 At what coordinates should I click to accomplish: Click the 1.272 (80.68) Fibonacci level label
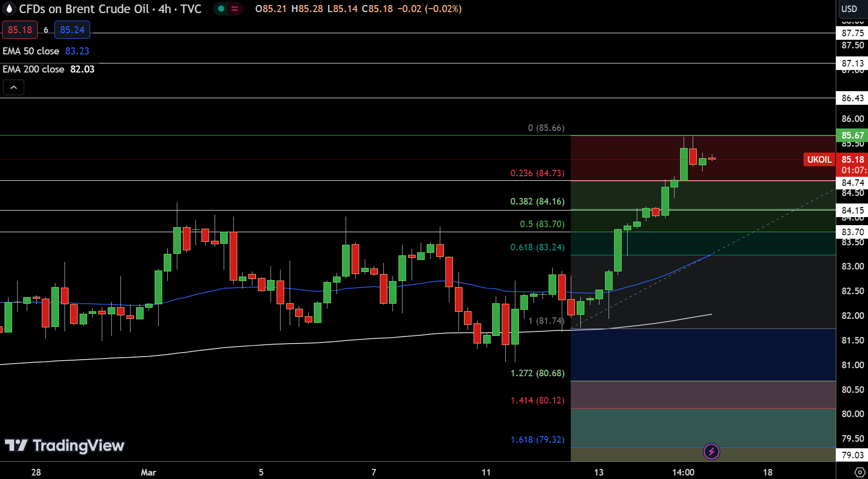tap(538, 373)
